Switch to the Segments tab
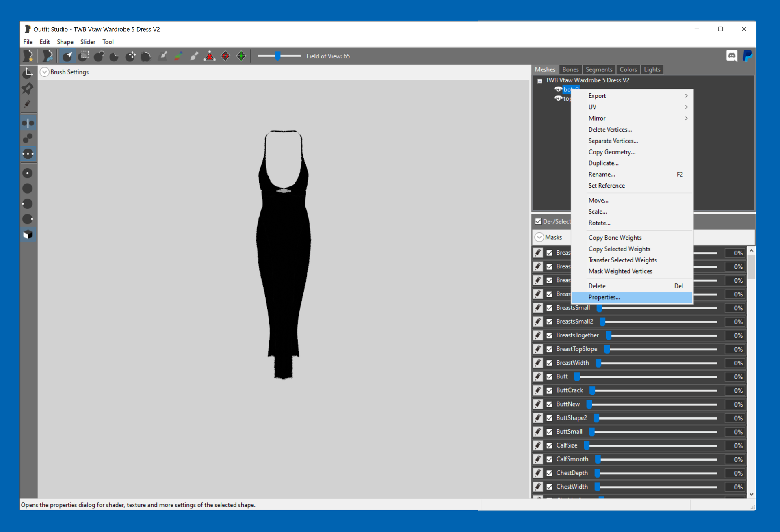Screen dimensions: 780x532 (x=599, y=69)
